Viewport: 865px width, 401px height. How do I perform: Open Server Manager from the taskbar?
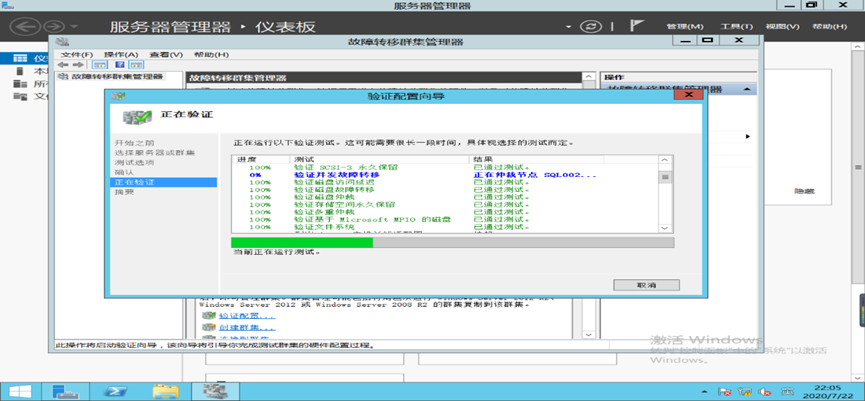[x=65, y=391]
